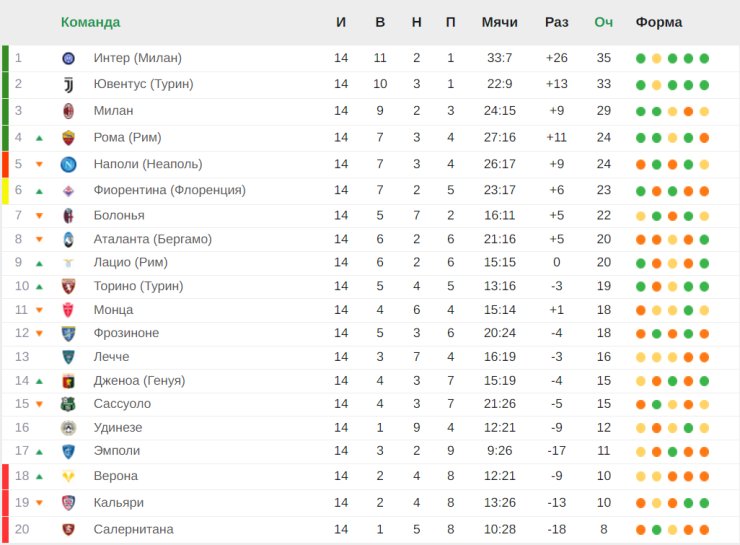Image resolution: width=740 pixels, height=545 pixels.
Task: Click the AC Milan crest icon
Action: [68, 111]
